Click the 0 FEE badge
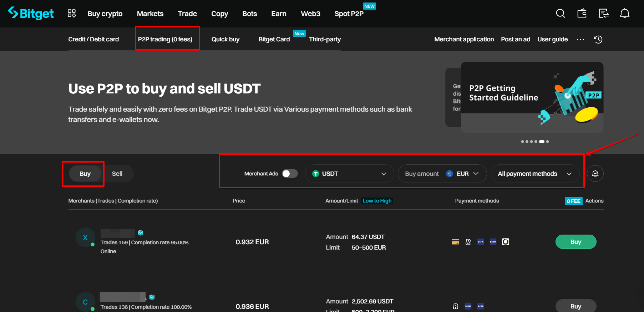The width and height of the screenshot is (644, 312). click(574, 201)
